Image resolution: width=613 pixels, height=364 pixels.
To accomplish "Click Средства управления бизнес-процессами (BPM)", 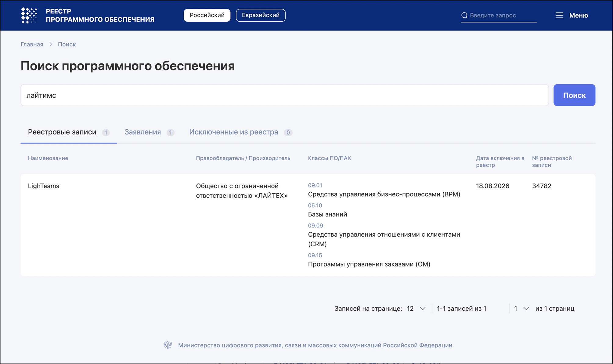I will click(384, 194).
